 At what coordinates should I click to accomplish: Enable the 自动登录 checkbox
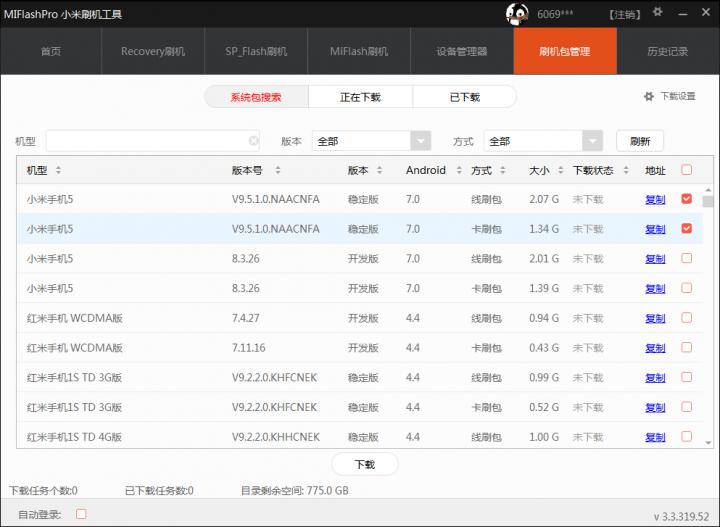82,514
